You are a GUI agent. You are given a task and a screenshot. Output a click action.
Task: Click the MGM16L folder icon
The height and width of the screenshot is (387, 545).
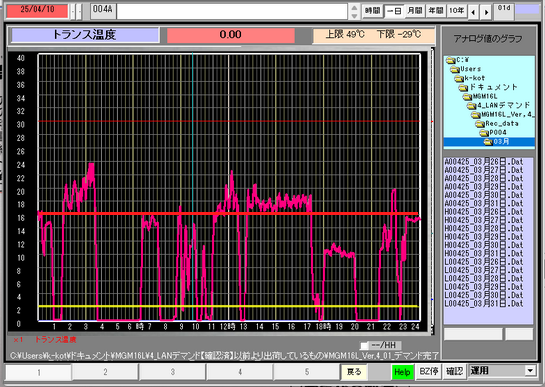(x=467, y=96)
